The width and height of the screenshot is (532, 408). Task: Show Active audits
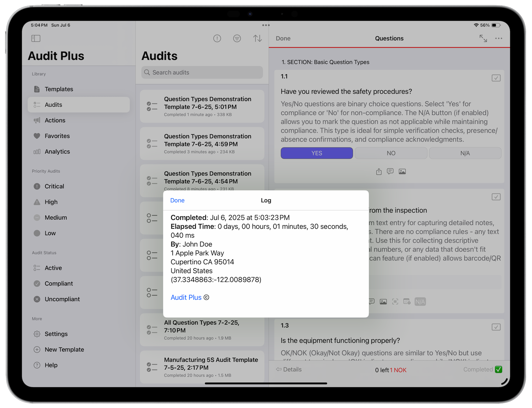79,268
